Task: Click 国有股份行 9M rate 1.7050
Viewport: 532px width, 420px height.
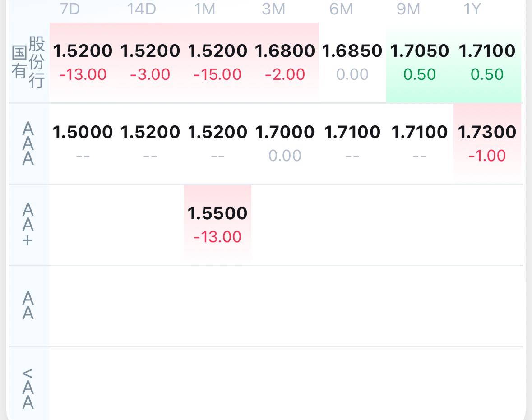Action: point(420,51)
